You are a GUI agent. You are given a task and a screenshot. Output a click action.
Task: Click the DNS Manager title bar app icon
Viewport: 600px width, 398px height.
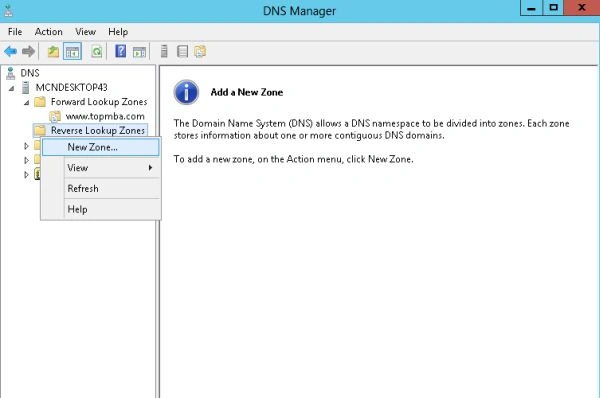click(x=9, y=11)
